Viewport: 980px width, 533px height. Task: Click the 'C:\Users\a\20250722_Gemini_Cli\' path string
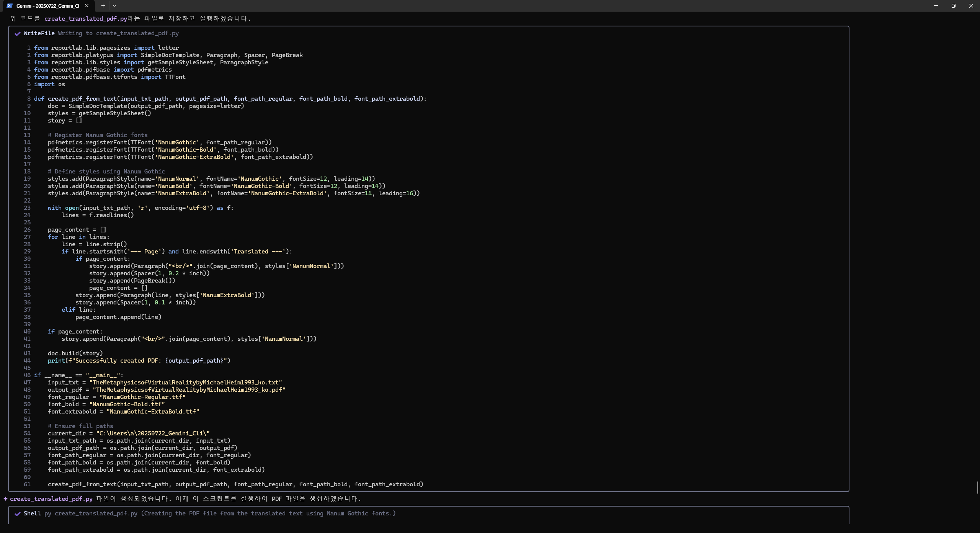point(153,433)
